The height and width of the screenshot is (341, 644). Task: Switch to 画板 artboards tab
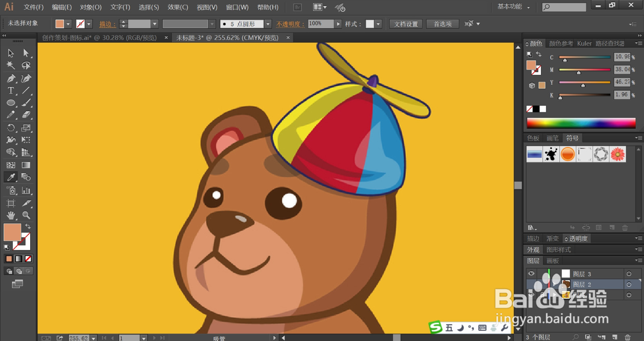[x=553, y=261]
